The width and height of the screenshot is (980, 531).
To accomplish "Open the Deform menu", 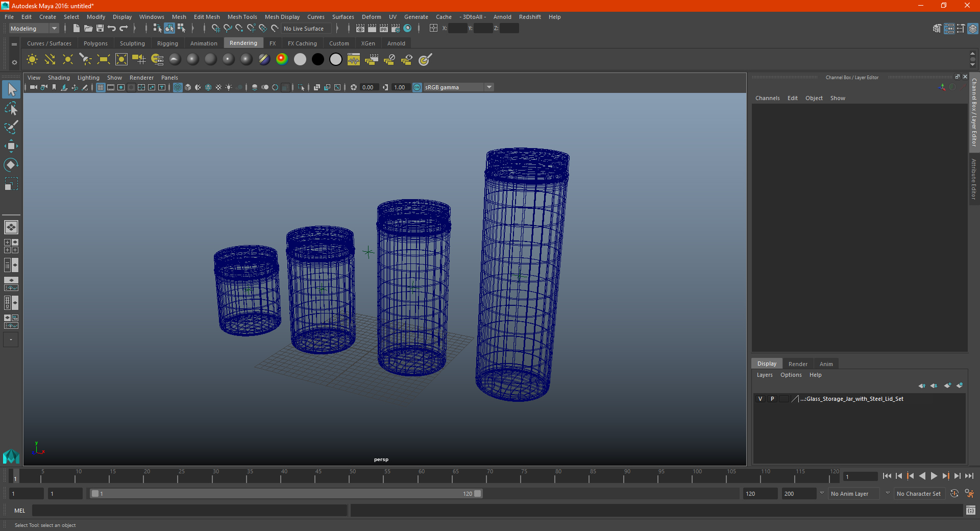I will [371, 17].
